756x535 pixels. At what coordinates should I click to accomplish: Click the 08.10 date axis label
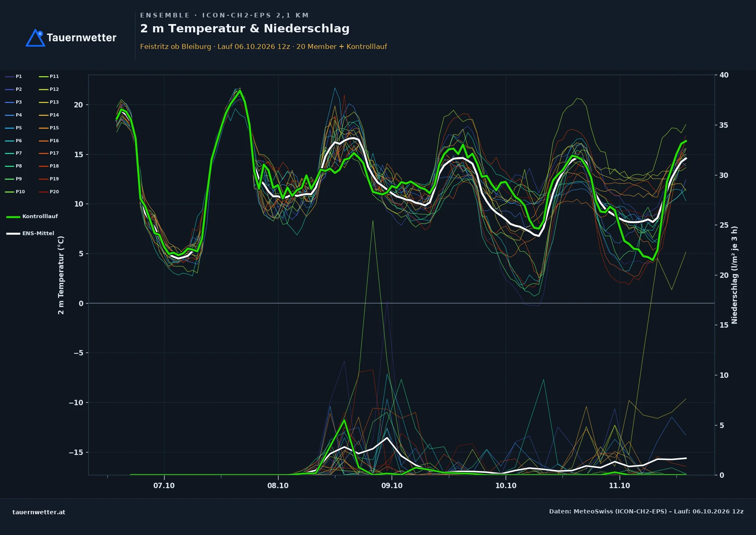point(278,486)
